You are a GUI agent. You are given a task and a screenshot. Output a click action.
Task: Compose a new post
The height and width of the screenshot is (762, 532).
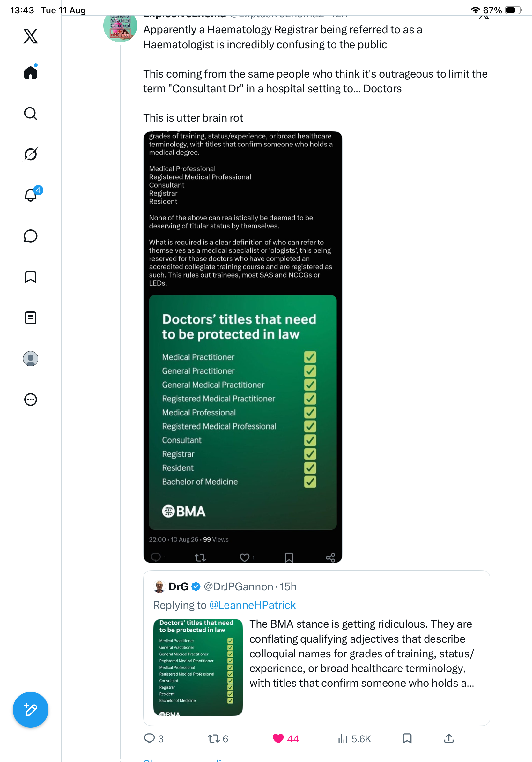pyautogui.click(x=31, y=710)
